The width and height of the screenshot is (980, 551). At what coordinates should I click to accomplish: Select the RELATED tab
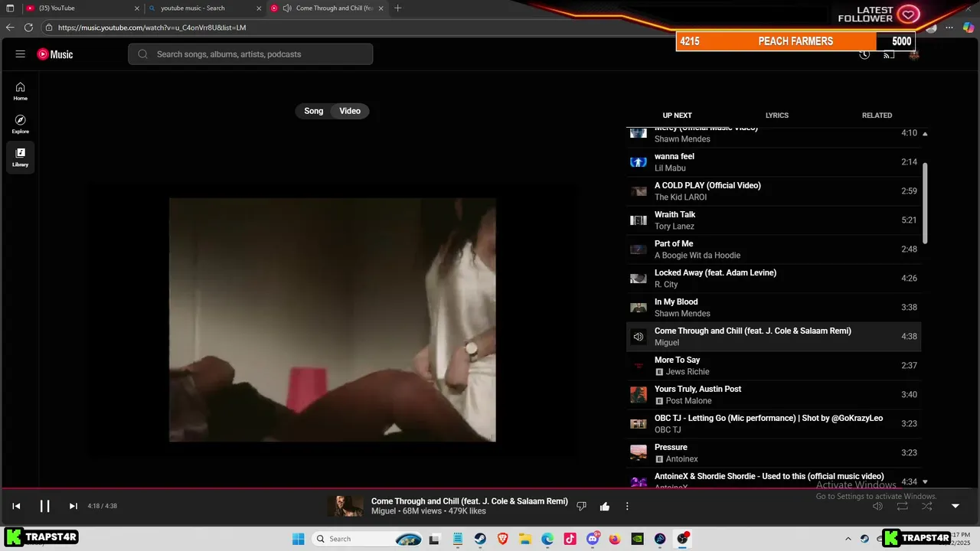877,116
